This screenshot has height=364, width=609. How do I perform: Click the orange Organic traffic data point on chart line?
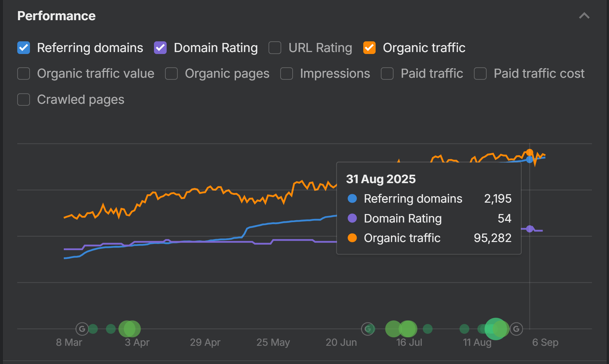529,153
